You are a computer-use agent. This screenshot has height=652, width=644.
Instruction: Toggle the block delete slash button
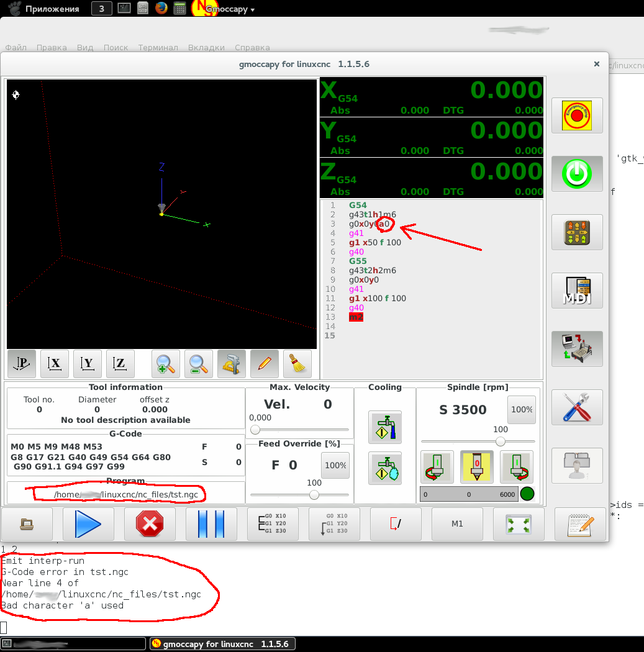point(396,524)
